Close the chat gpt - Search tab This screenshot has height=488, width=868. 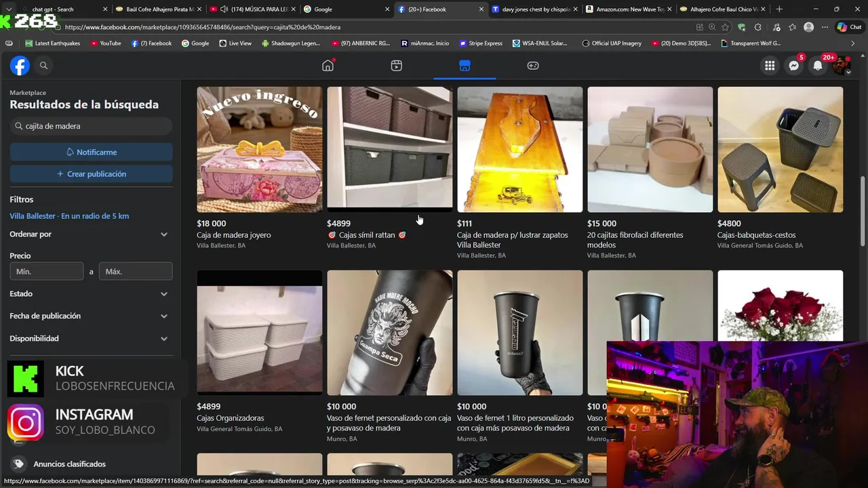[105, 9]
